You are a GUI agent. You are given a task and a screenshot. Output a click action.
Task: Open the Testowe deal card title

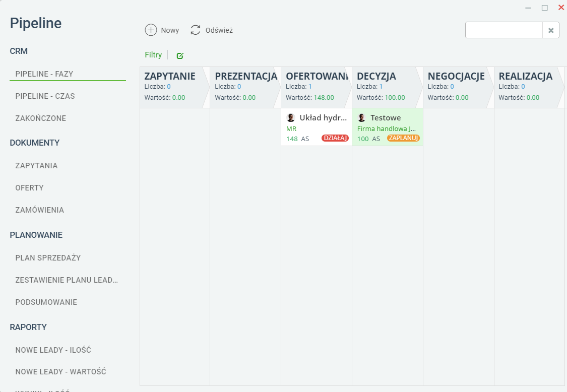click(x=386, y=117)
